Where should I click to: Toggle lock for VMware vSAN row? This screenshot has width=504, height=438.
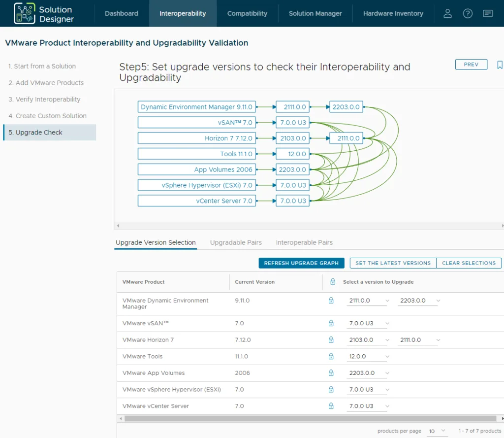pyautogui.click(x=331, y=323)
